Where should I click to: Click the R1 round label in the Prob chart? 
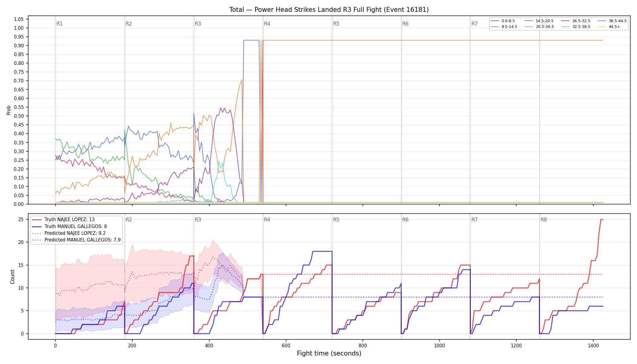59,24
